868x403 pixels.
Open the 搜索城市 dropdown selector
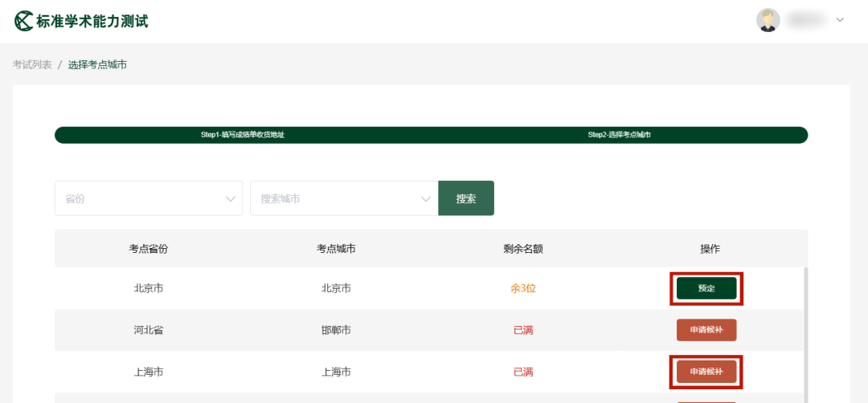[x=344, y=198]
